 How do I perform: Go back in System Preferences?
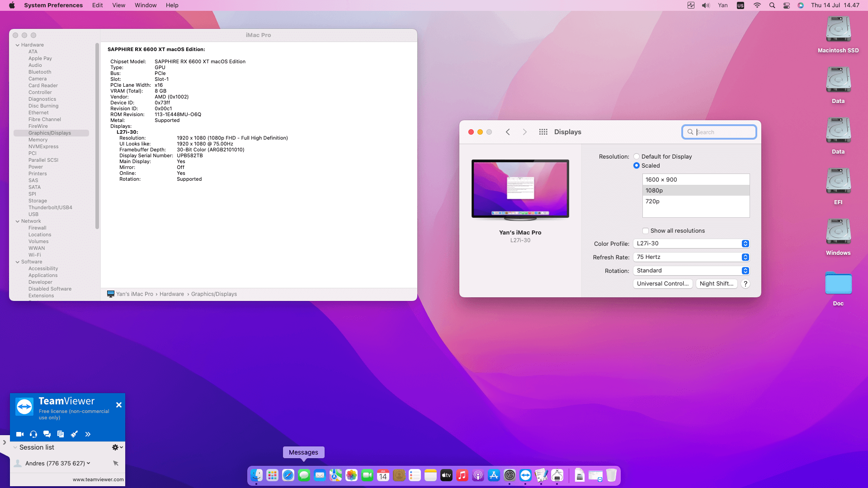(508, 132)
